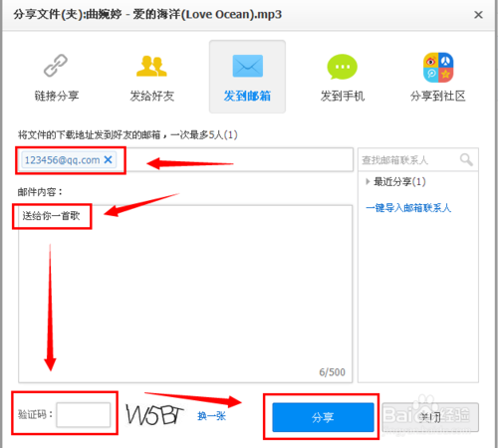Click the blue 分享 button
The width and height of the screenshot is (498, 448).
pyautogui.click(x=323, y=417)
